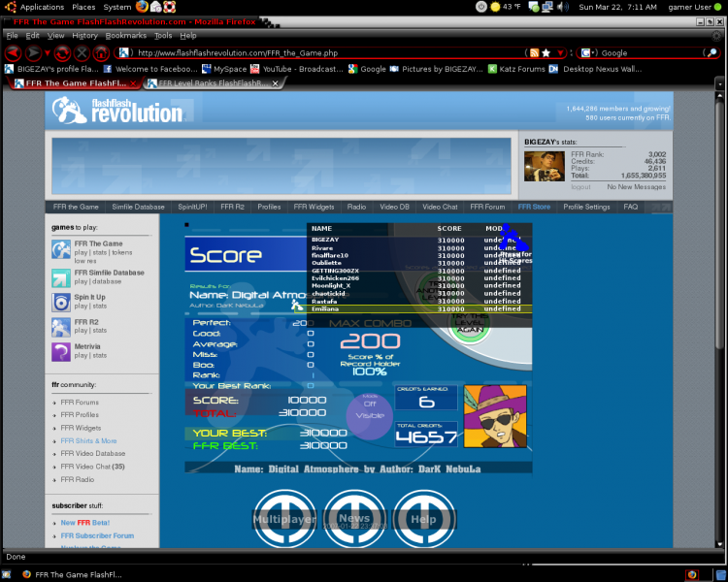This screenshot has width=728, height=582.
Task: Click the Reload page icon
Action: [x=62, y=53]
